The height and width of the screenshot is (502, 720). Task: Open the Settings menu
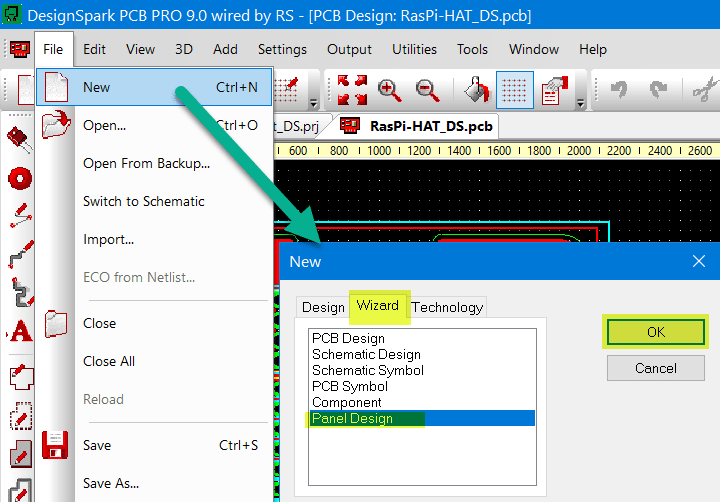(282, 49)
